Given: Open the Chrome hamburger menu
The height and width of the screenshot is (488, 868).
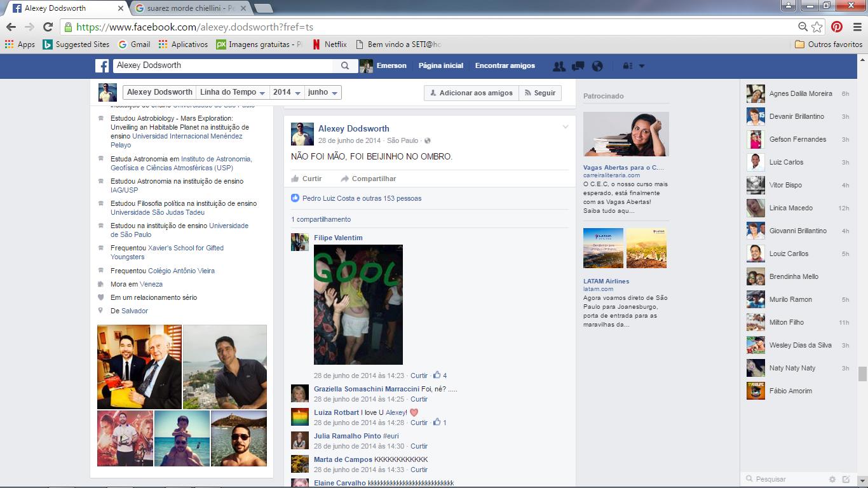Looking at the screenshot, I should 856,27.
